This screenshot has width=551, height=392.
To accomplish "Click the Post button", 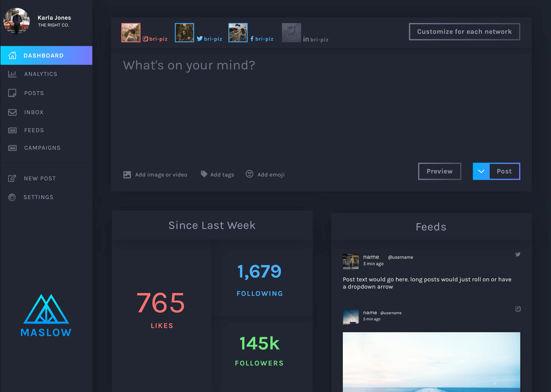I will coord(504,171).
